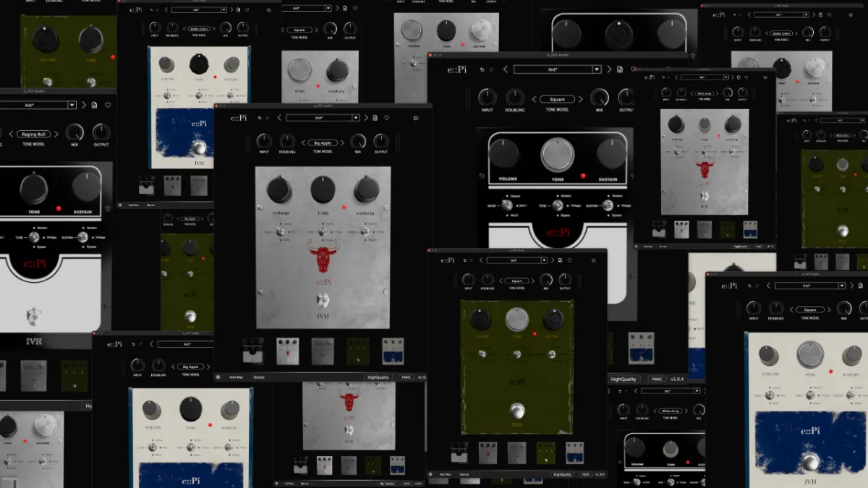The image size is (868, 488).
Task: Select blue pedal thumbnail in Big Apple silver window
Action: pyautogui.click(x=393, y=351)
